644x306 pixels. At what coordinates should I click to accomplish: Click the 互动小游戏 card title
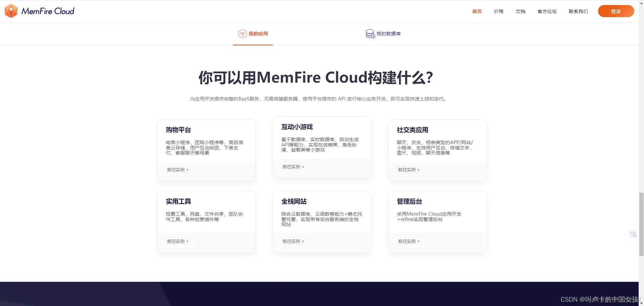[297, 127]
